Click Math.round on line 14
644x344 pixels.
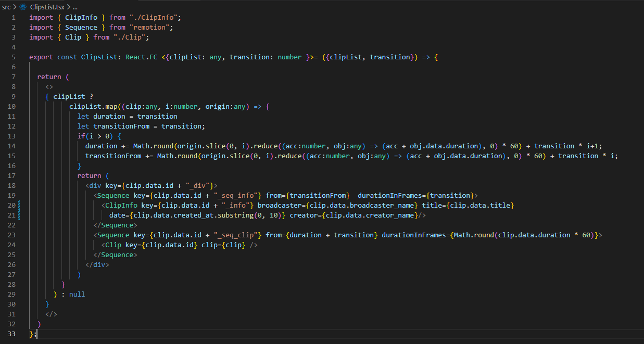(x=153, y=146)
